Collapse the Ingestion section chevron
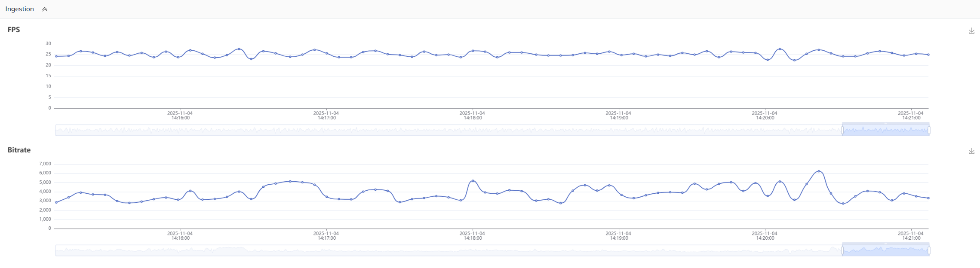The image size is (980, 268). pyautogui.click(x=45, y=9)
